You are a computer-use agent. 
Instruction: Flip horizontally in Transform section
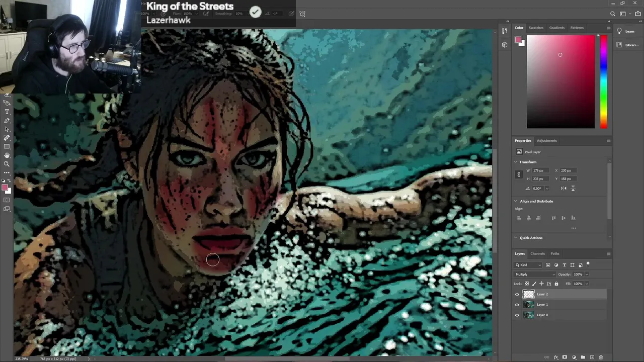click(x=563, y=188)
